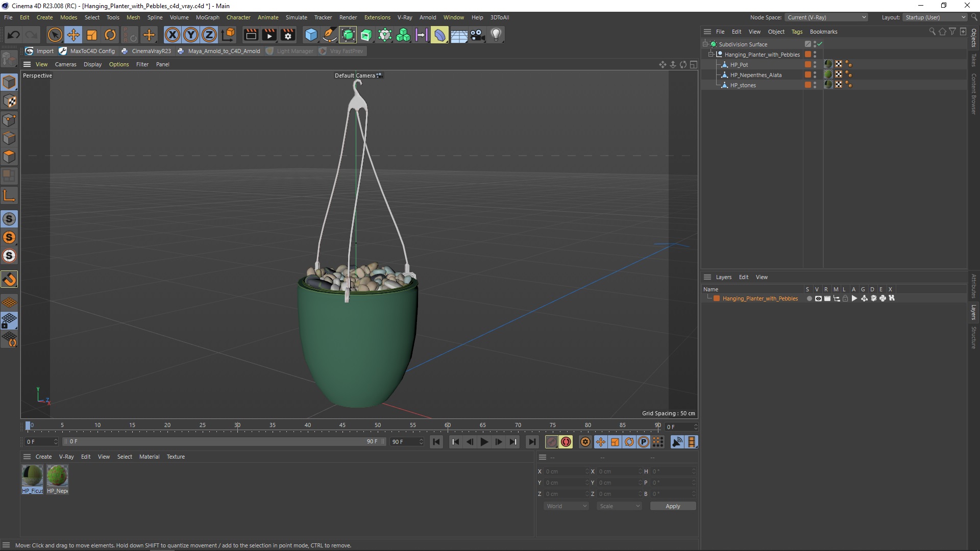
Task: Open the viewport hamburger menu
Action: 27,64
